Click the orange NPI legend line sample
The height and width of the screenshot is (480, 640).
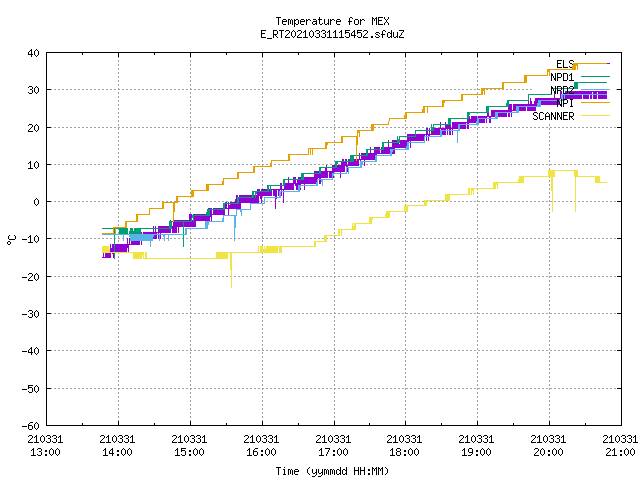tap(595, 103)
